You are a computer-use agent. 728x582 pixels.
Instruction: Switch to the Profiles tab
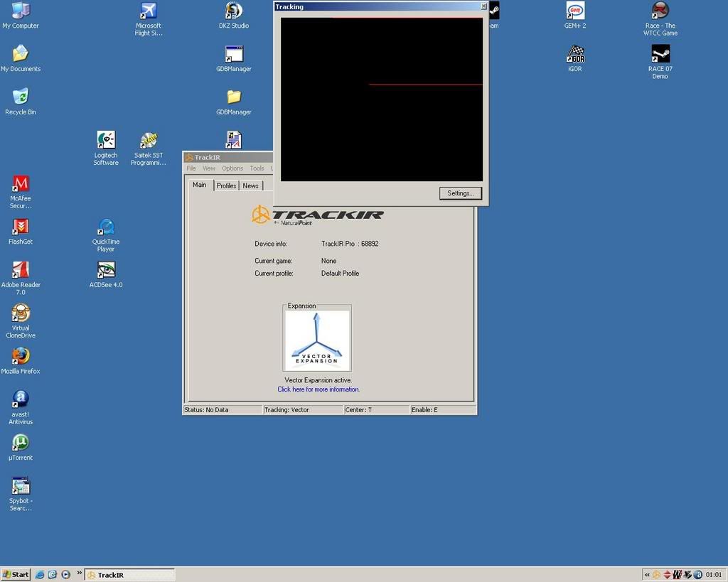point(226,185)
